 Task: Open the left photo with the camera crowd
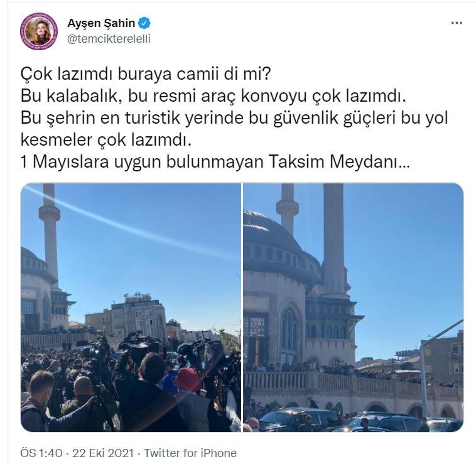pyautogui.click(x=131, y=308)
